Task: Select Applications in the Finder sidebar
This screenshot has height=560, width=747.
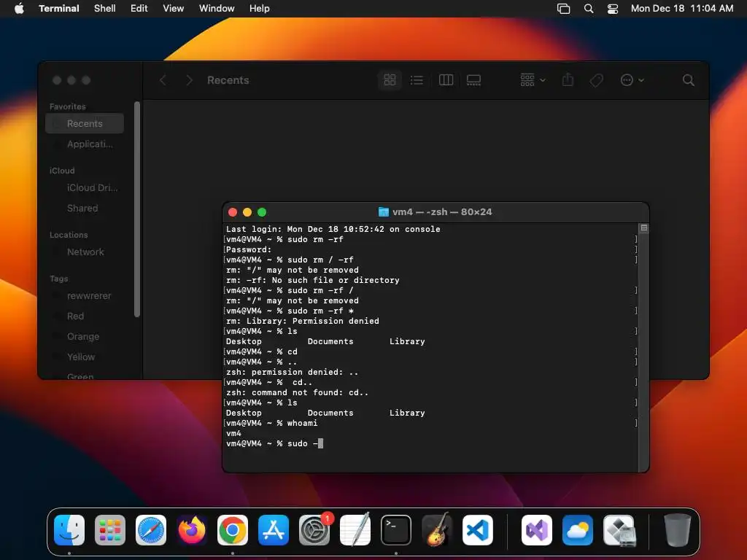Action: coord(85,144)
